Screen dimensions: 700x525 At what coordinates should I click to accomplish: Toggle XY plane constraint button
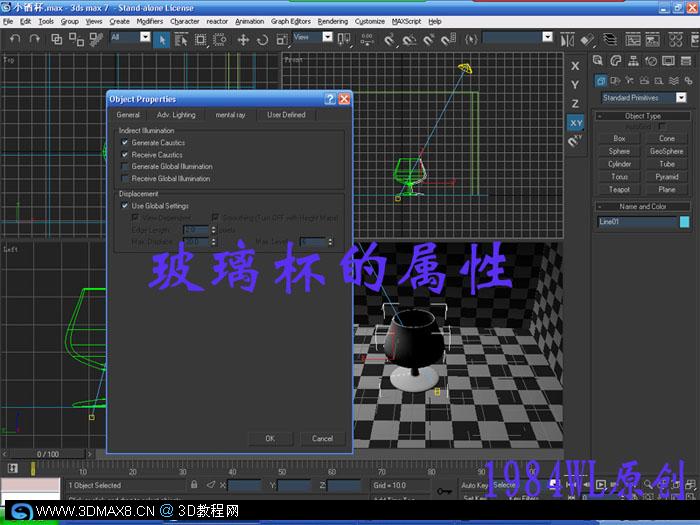pyautogui.click(x=575, y=123)
